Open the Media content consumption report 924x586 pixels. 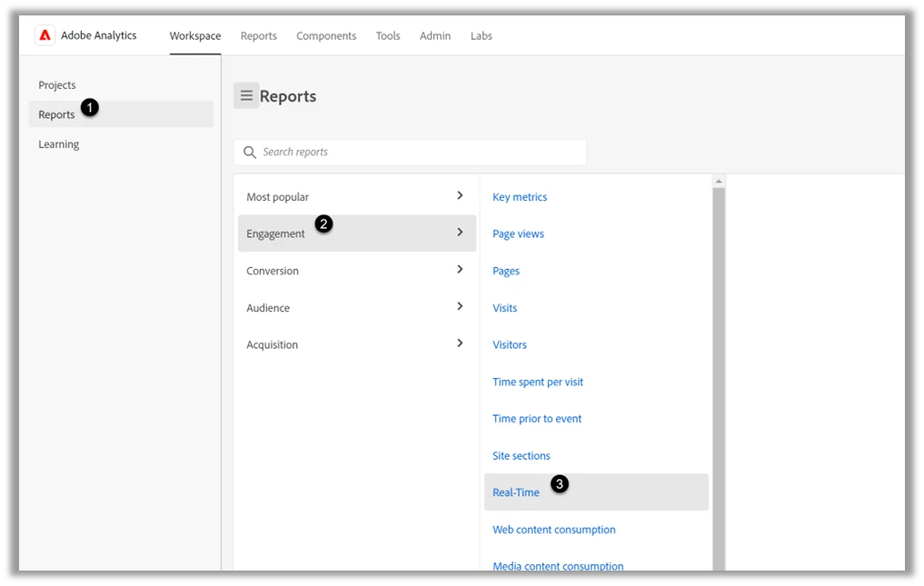(x=558, y=566)
